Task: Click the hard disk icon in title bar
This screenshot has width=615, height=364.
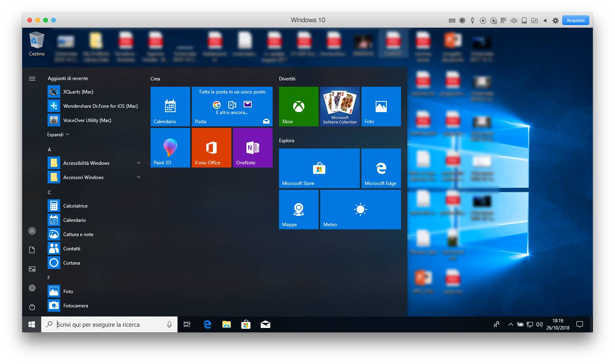Action: [x=524, y=21]
